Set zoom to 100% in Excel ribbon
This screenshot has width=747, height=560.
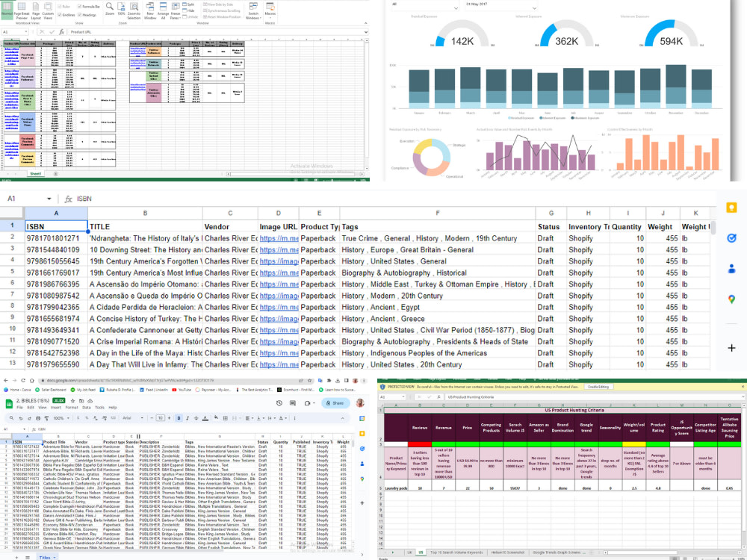click(x=121, y=10)
